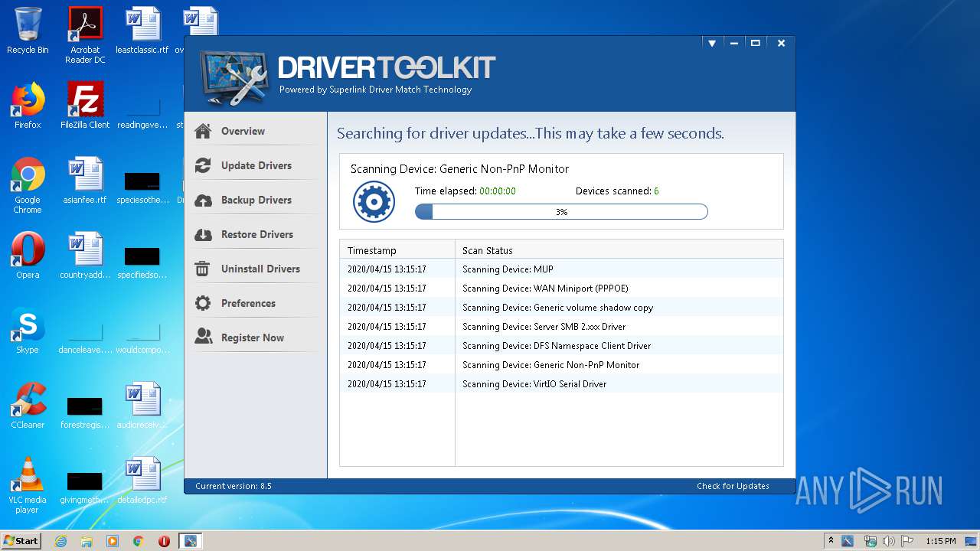980x551 pixels.
Task: Open leastclassic.rtf desktop file
Action: pos(142,31)
